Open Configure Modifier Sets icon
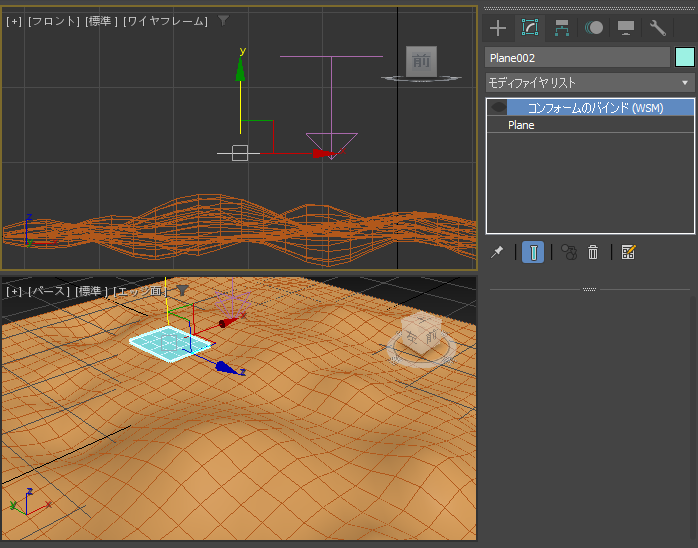698x548 pixels. click(629, 252)
